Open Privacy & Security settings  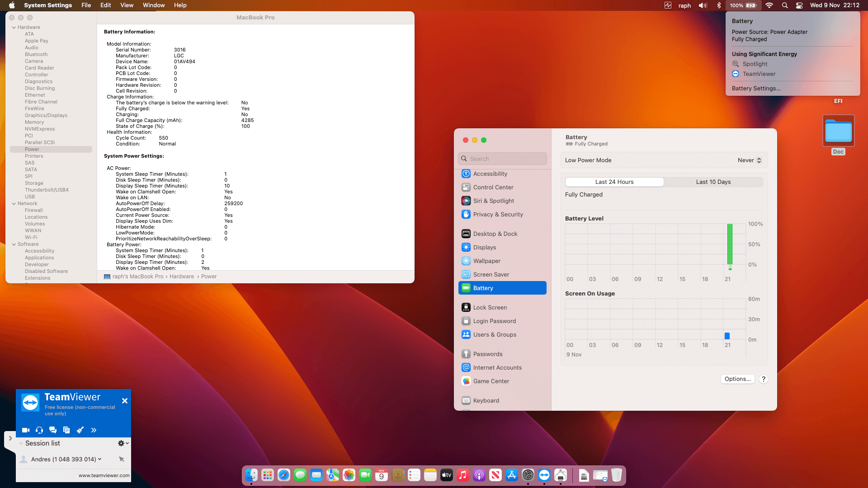tap(502, 215)
